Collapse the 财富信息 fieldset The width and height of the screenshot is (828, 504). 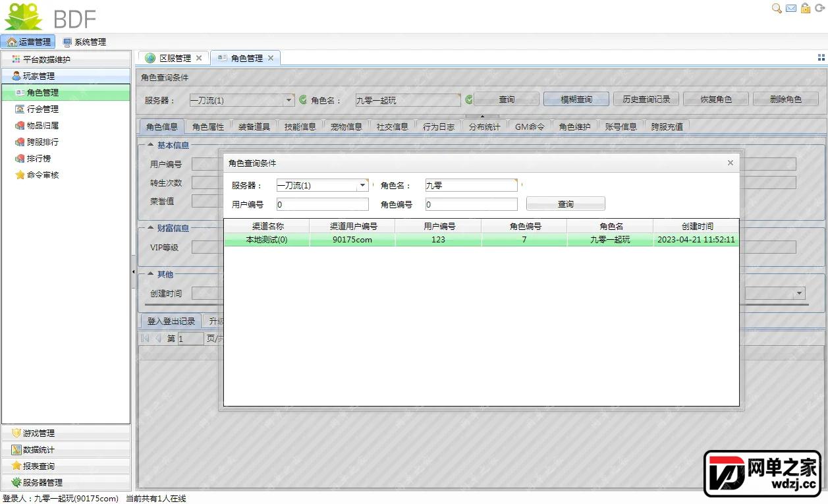[150, 228]
